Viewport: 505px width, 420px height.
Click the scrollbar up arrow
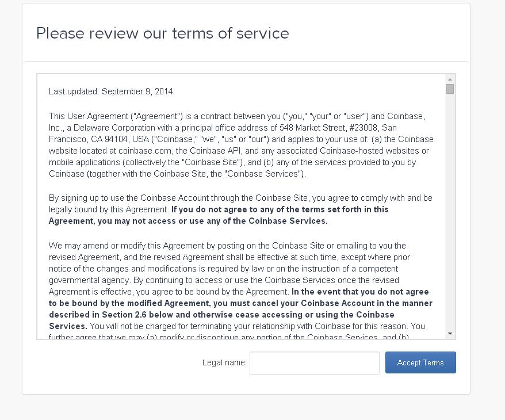(450, 79)
